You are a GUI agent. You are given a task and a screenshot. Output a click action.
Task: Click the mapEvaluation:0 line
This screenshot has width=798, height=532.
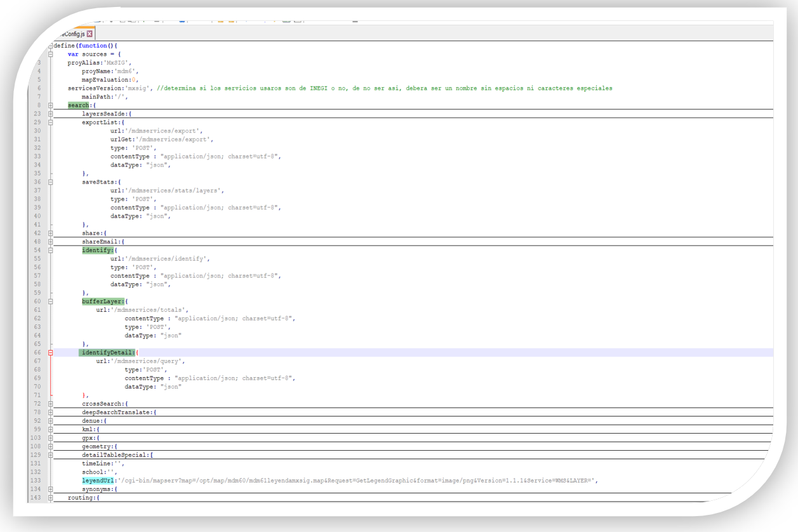coord(110,80)
